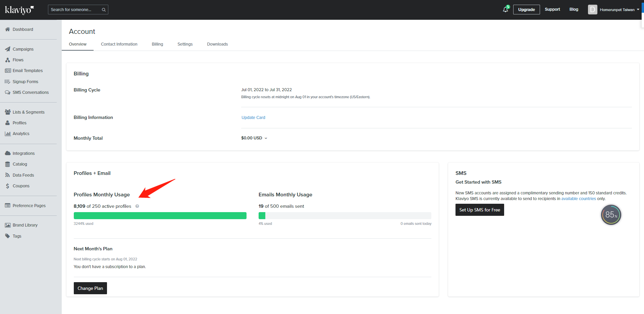Click the Profiles person icon
The height and width of the screenshot is (314, 644).
(7, 123)
